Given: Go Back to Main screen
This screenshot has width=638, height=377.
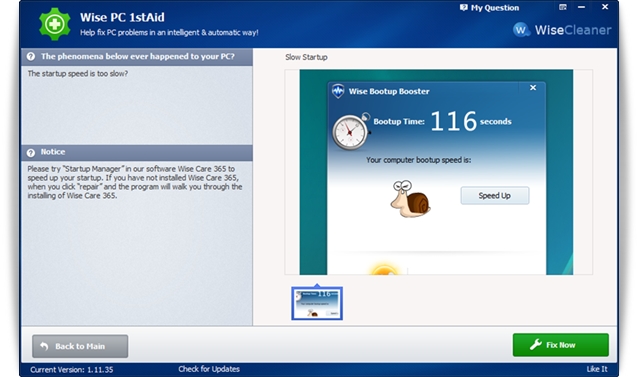Looking at the screenshot, I should coord(80,346).
